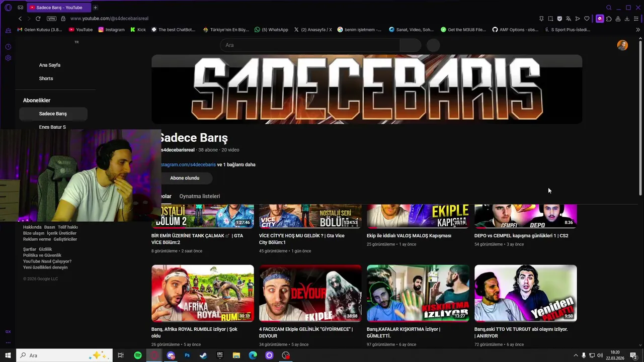Open the extensions puzzle icon
This screenshot has height=362, width=644.
pyautogui.click(x=609, y=19)
